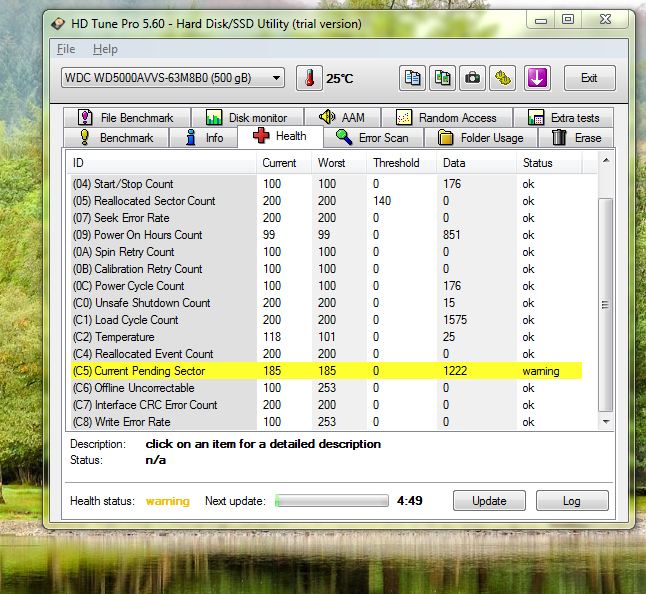The height and width of the screenshot is (594, 646).
Task: Open the File menu
Action: [66, 49]
